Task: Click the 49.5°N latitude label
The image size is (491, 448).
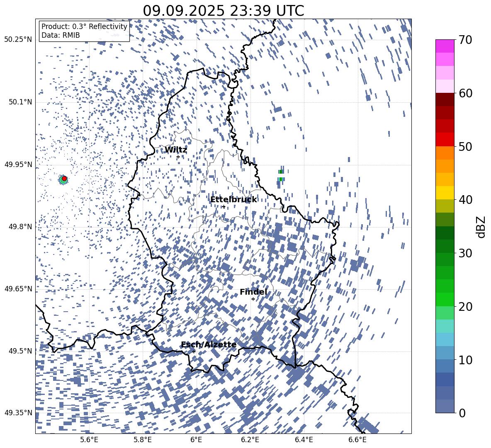Action: point(21,351)
